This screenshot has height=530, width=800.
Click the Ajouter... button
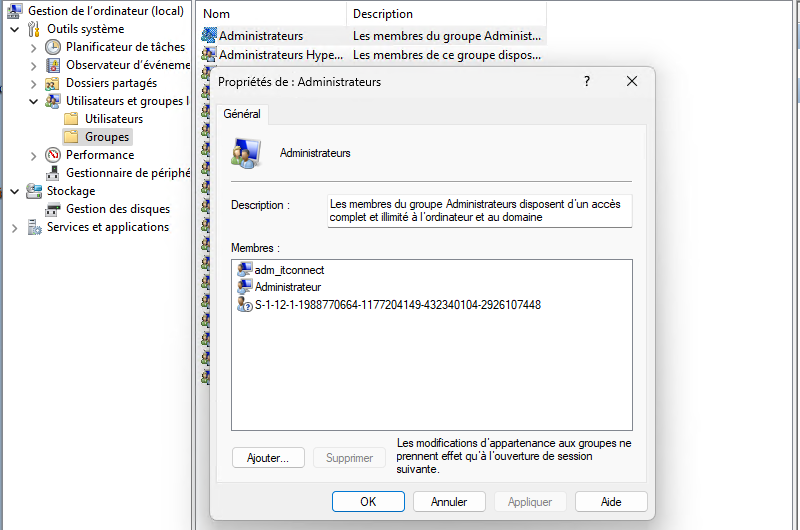[268, 458]
